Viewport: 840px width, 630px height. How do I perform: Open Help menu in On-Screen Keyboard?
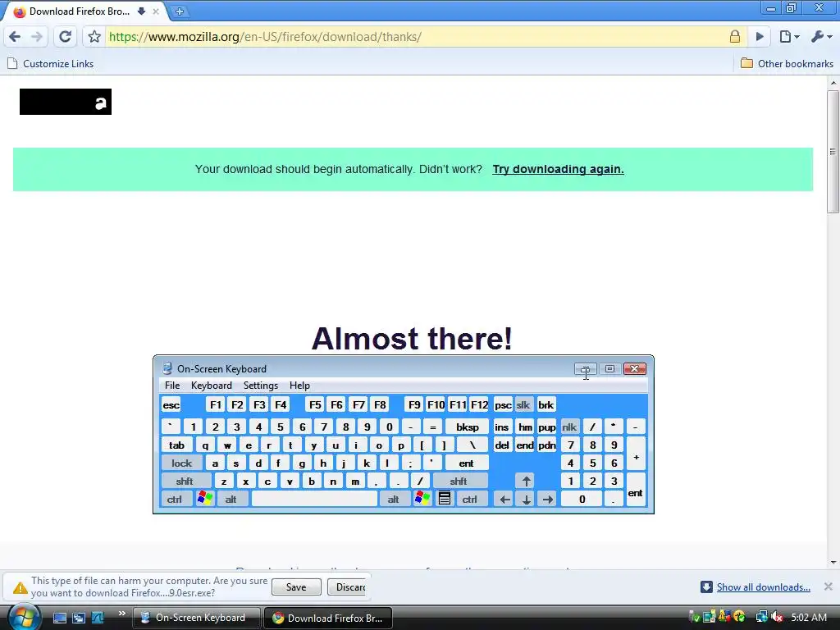[299, 386]
